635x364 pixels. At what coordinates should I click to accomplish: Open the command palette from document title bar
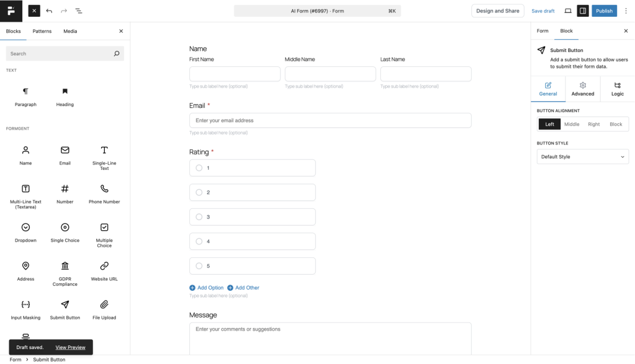[x=317, y=11]
